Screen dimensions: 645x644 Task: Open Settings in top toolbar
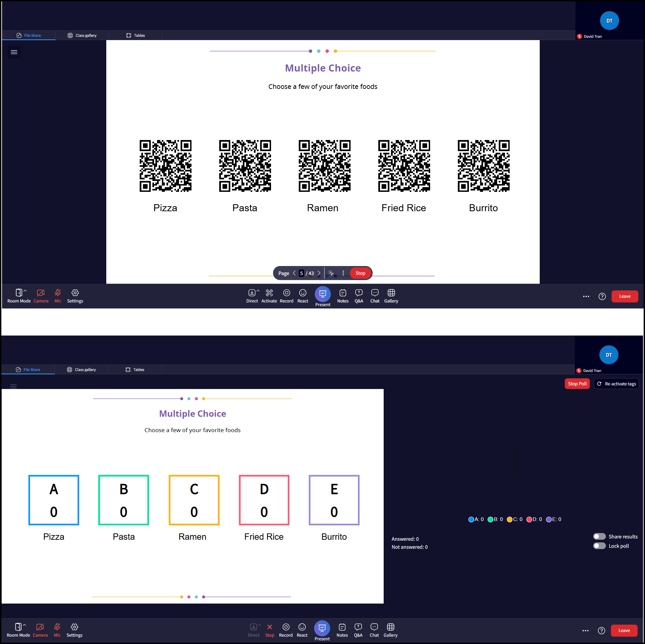point(75,296)
